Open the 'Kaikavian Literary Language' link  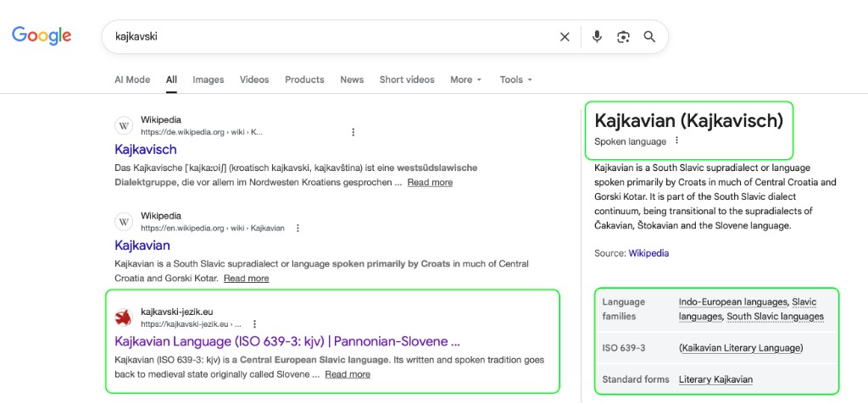click(x=741, y=348)
